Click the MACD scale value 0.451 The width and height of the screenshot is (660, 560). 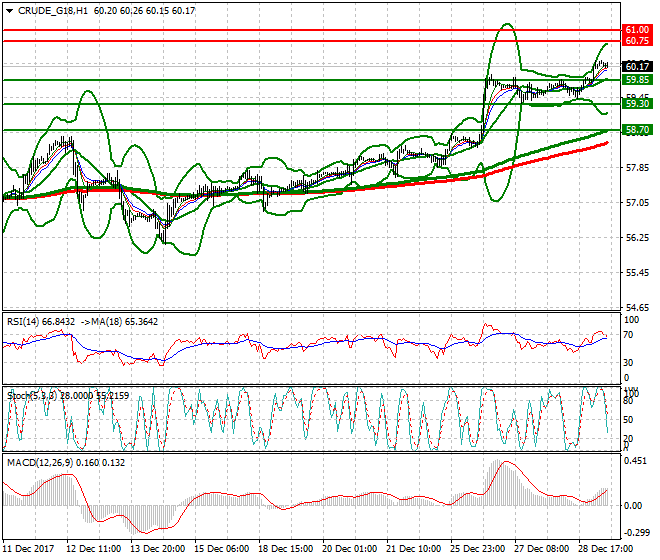coord(636,461)
